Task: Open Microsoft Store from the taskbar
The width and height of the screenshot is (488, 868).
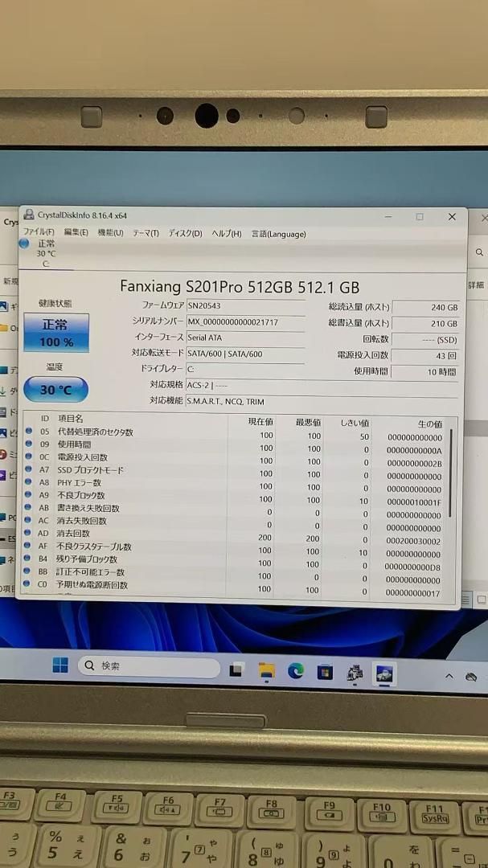Action: (325, 672)
